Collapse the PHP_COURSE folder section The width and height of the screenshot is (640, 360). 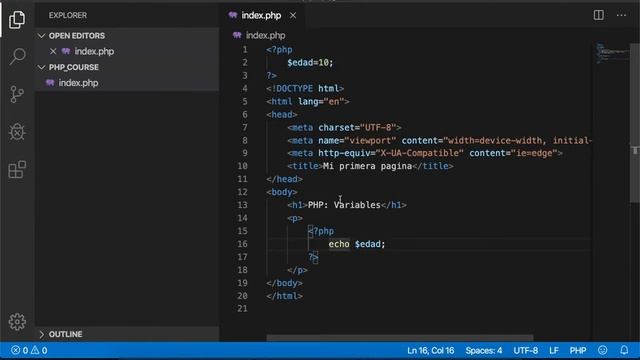41,67
